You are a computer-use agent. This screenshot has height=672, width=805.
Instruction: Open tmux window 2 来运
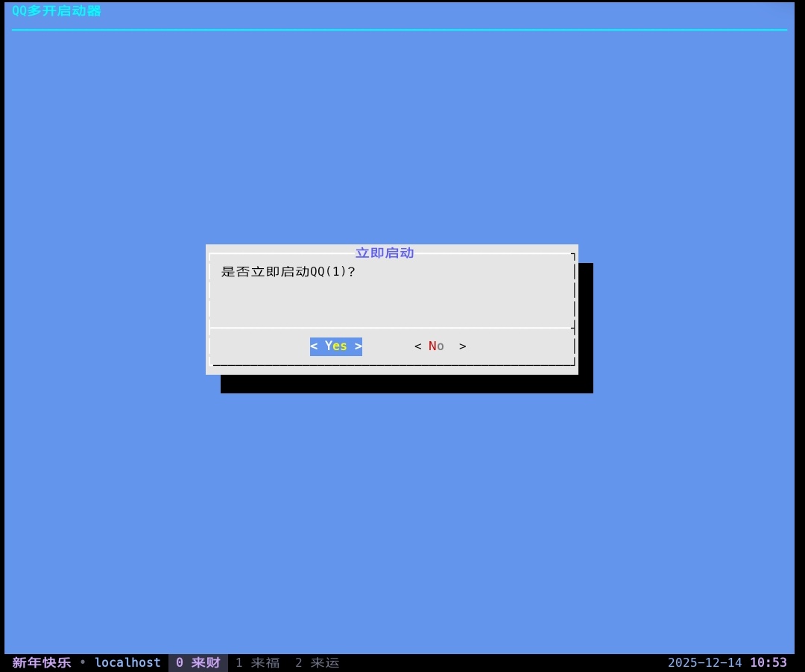tap(317, 662)
